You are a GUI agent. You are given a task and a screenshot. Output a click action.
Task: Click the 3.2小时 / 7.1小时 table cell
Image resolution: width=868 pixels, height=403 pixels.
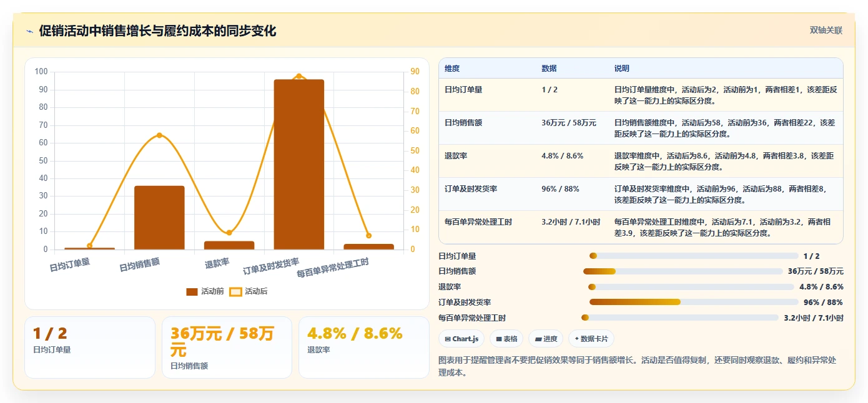click(x=571, y=222)
